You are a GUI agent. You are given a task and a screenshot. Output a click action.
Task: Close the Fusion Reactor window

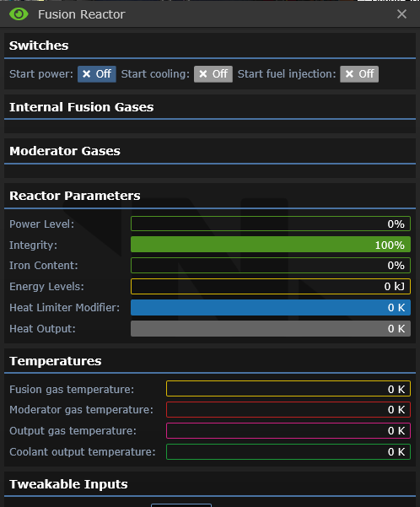tap(401, 13)
